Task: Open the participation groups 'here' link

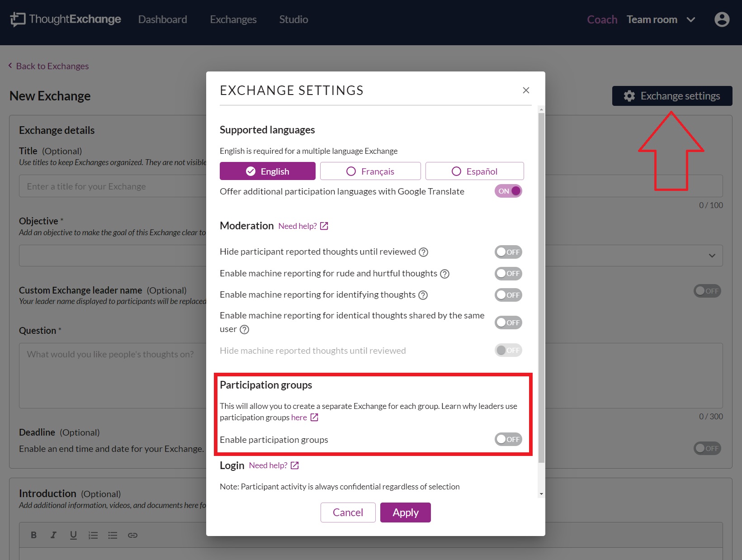Action: click(x=305, y=418)
